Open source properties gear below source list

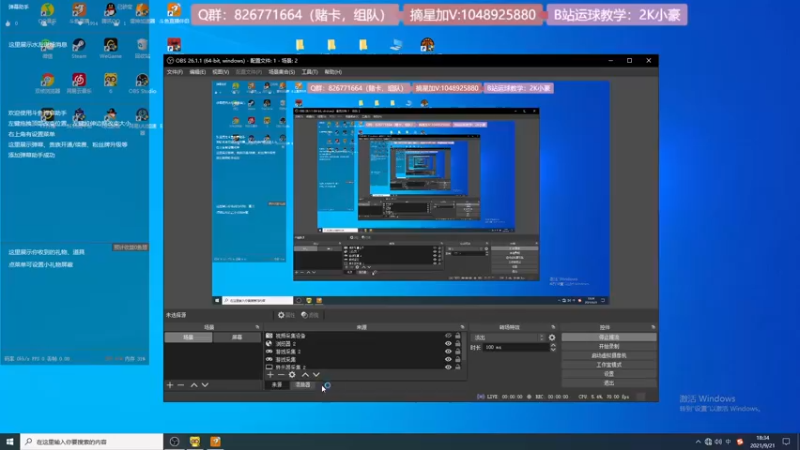pyautogui.click(x=292, y=374)
